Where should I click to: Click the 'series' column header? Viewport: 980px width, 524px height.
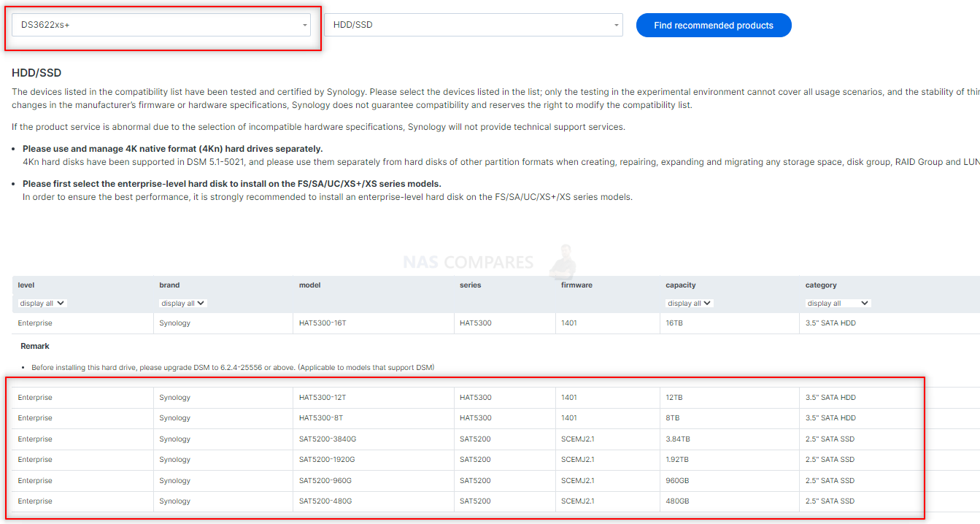(471, 285)
